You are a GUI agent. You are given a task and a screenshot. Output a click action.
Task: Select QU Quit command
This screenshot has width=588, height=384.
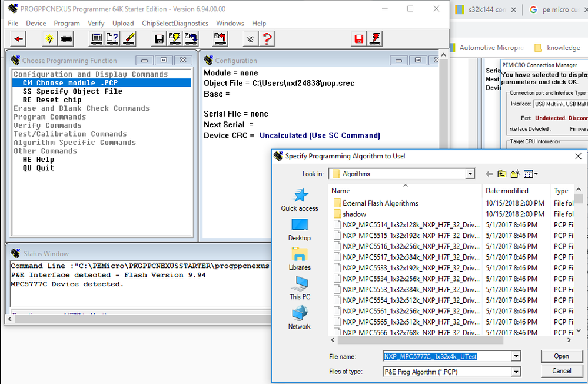click(x=38, y=168)
